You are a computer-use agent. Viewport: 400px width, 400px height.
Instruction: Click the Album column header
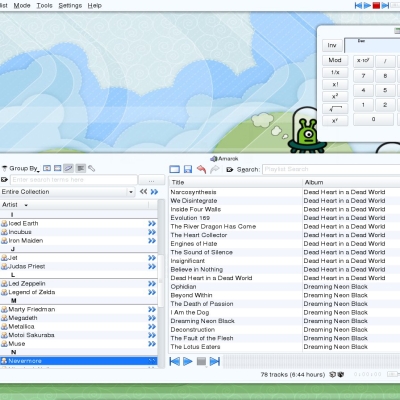(351, 182)
